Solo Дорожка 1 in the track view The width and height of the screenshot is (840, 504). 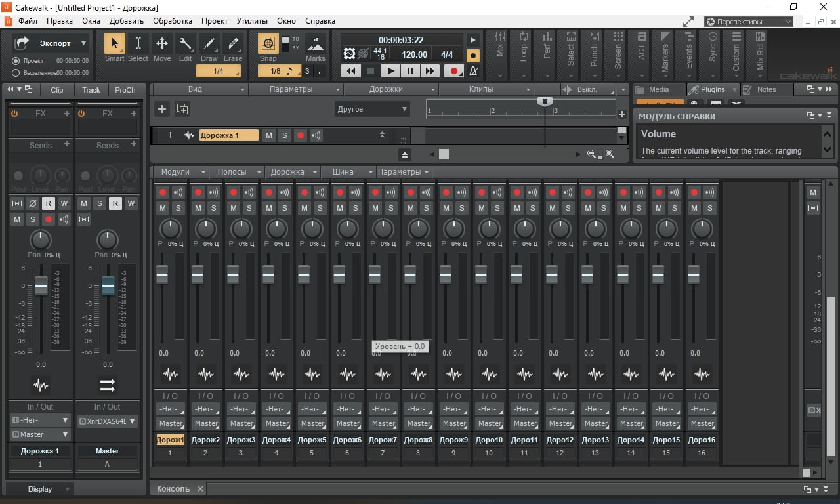(284, 135)
